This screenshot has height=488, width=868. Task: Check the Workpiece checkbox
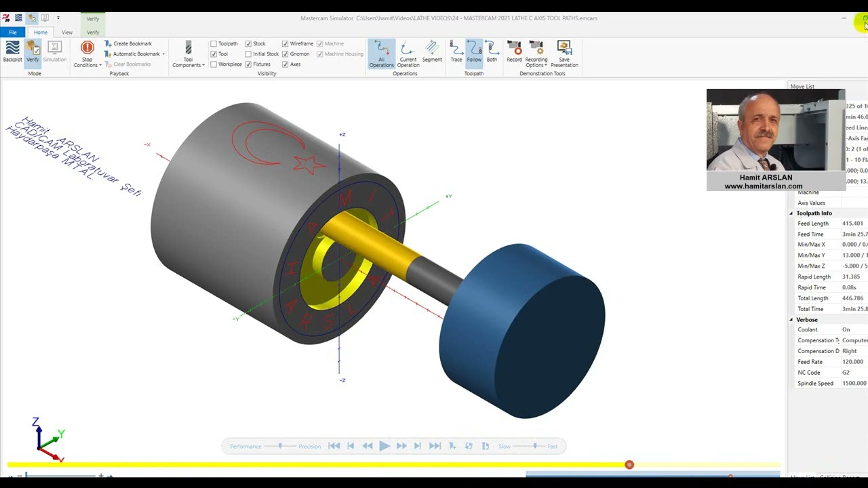pos(214,64)
